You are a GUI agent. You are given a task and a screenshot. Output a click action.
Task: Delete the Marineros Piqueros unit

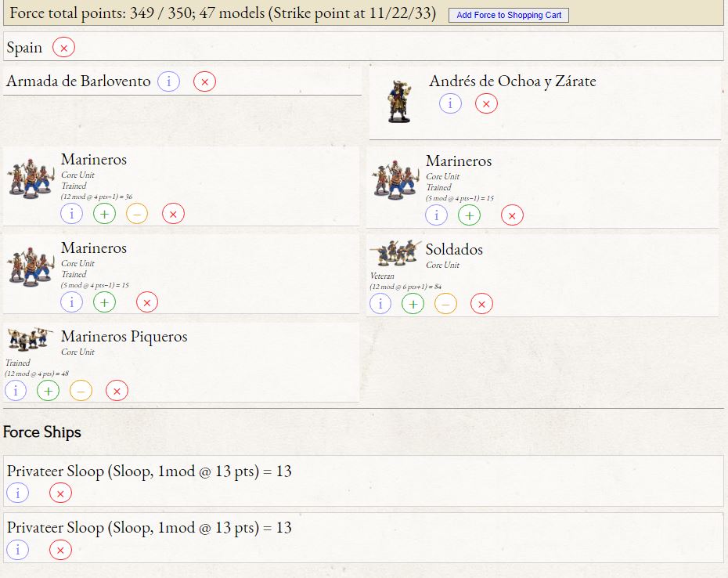(x=117, y=391)
